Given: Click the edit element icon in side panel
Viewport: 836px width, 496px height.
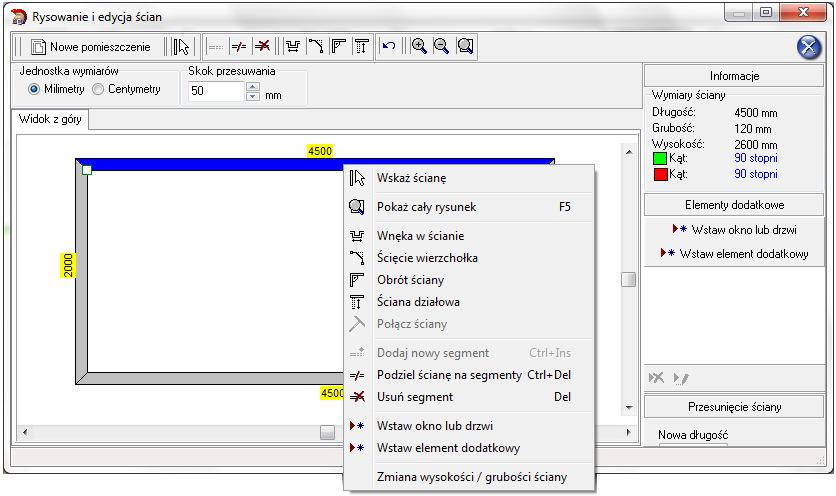Looking at the screenshot, I should [681, 378].
